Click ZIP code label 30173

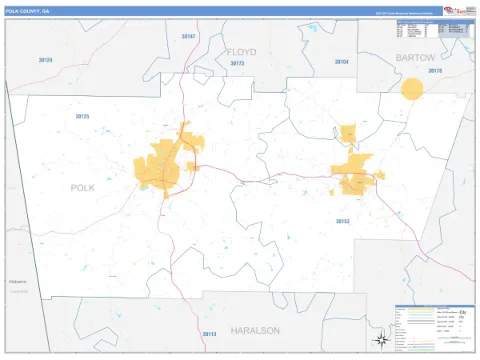point(237,63)
